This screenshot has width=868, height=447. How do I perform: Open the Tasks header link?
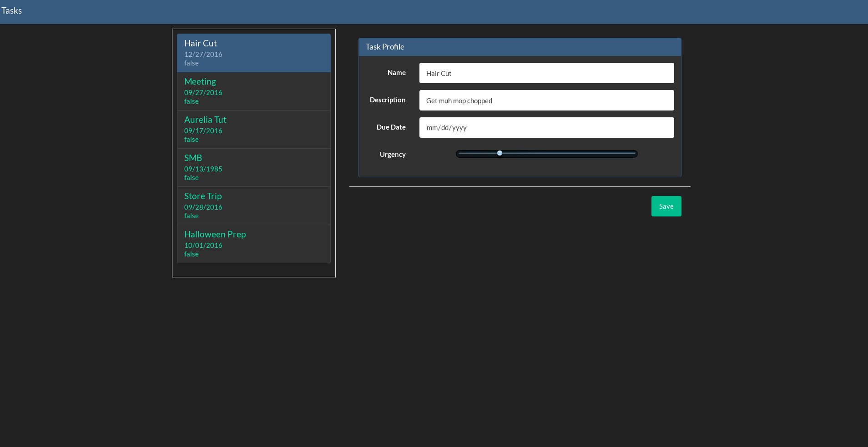[x=12, y=10]
